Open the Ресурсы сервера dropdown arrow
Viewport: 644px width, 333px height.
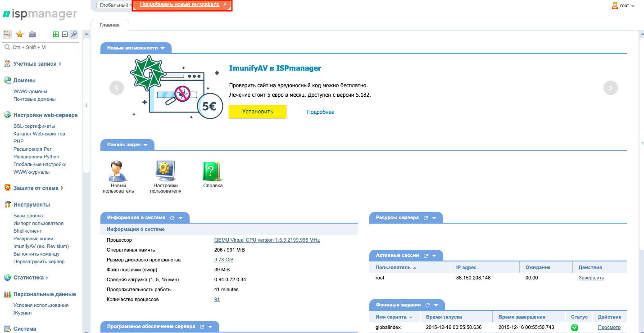click(434, 218)
